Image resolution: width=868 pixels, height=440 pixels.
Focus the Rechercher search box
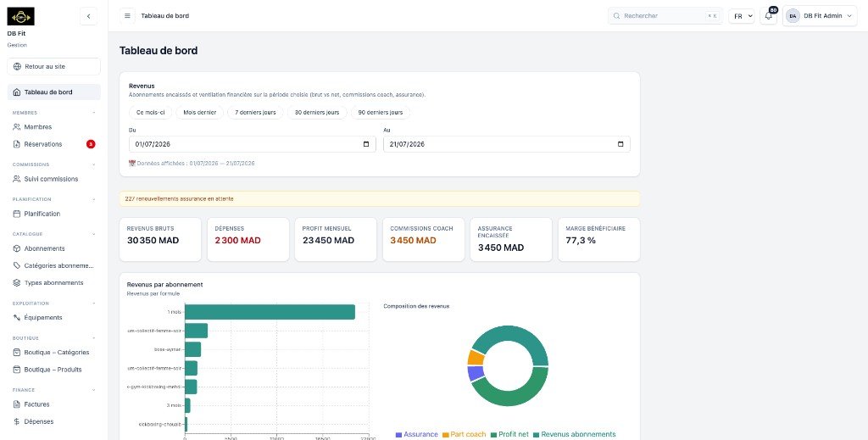665,16
